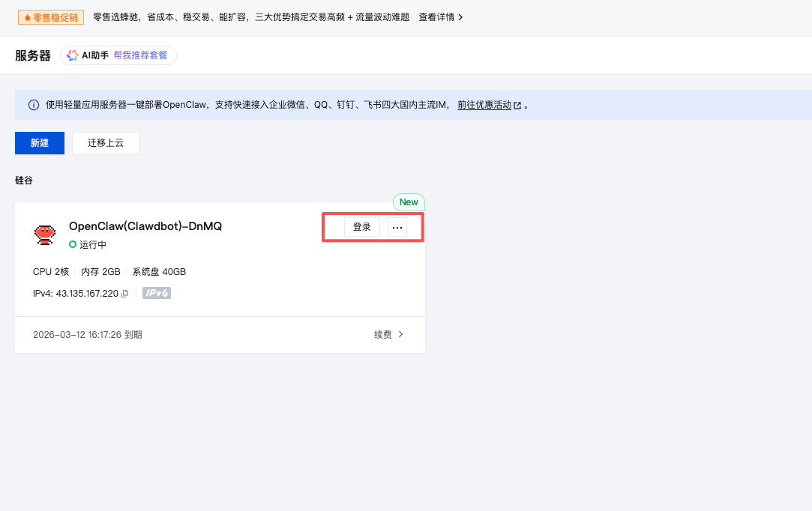Click the flame icon in the 零售稳促销 tag
Screen dimensions: 812x511
[28, 17]
